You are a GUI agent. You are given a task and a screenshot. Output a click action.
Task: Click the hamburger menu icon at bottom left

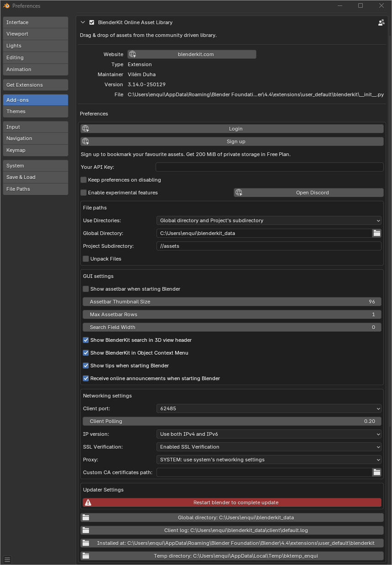[x=7, y=560]
